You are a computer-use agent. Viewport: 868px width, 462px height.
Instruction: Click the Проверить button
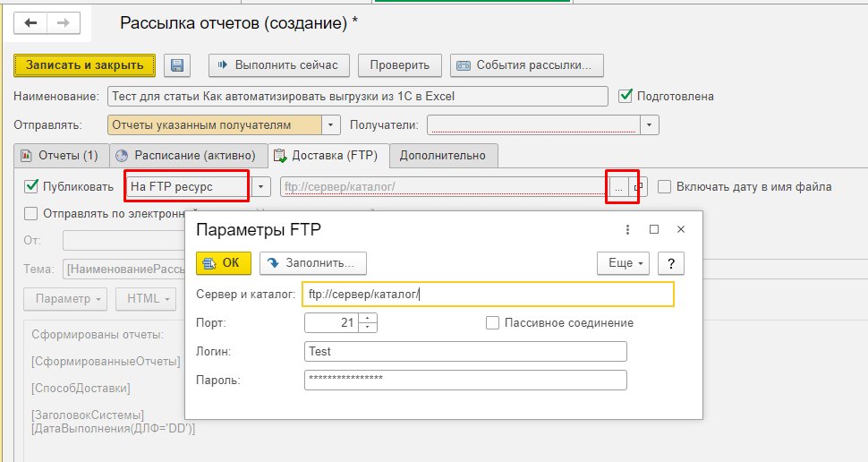coord(400,65)
